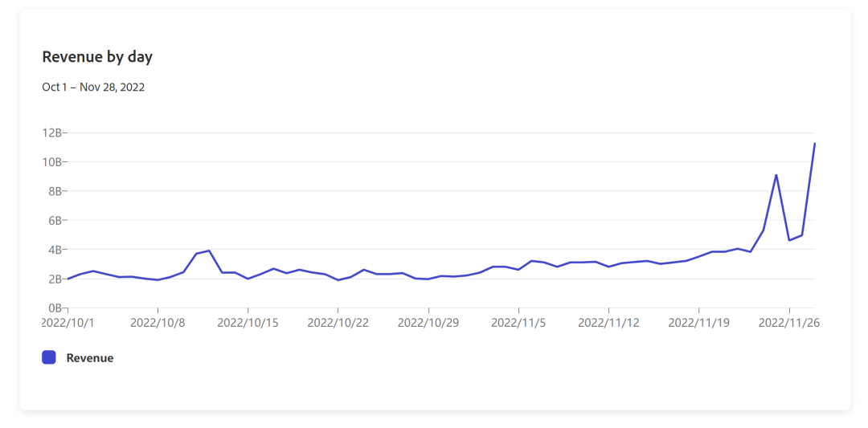Click the Oct 1 – Nov 28, 2022 date range
868x428 pixels.
[x=93, y=88]
